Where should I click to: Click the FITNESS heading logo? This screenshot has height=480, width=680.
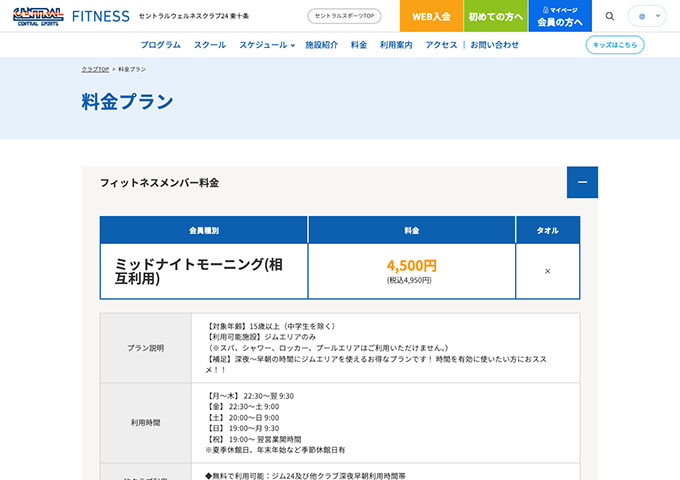tap(101, 16)
